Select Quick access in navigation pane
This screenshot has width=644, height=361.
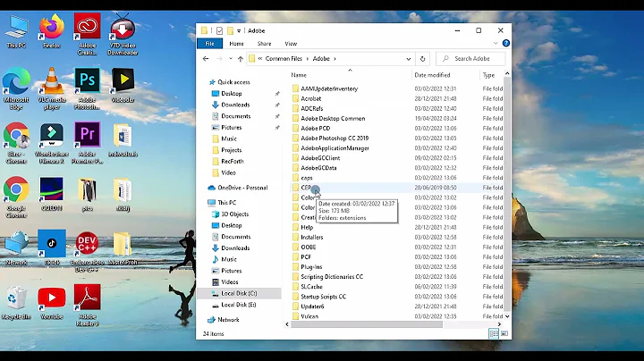click(233, 82)
